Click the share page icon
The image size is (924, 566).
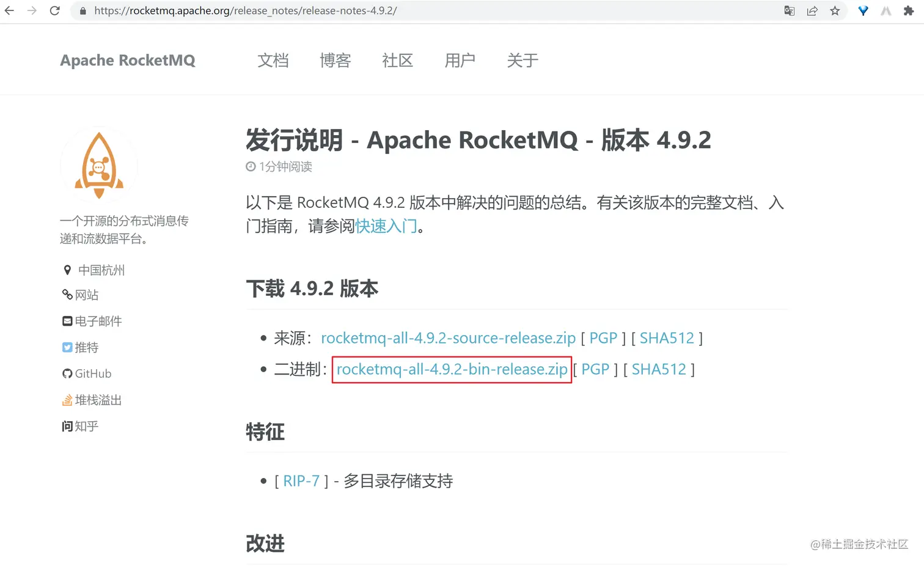tap(812, 11)
